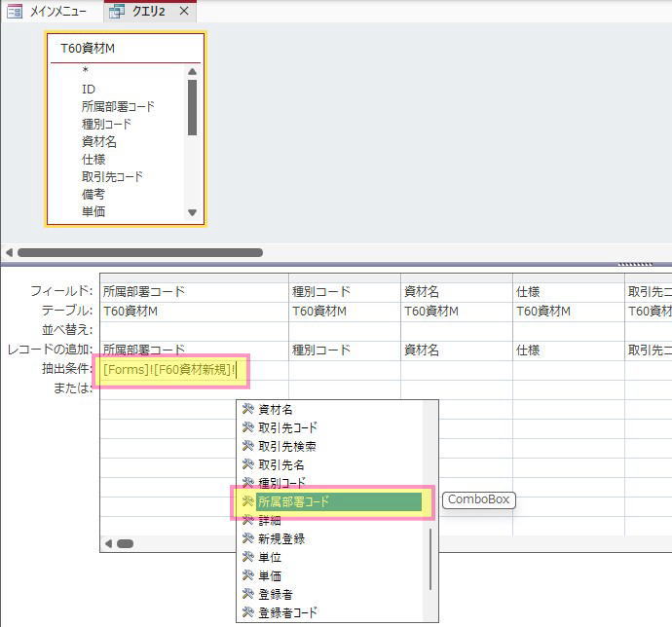Click the column selector above 種別コード
672x627 pixels.
click(x=345, y=278)
